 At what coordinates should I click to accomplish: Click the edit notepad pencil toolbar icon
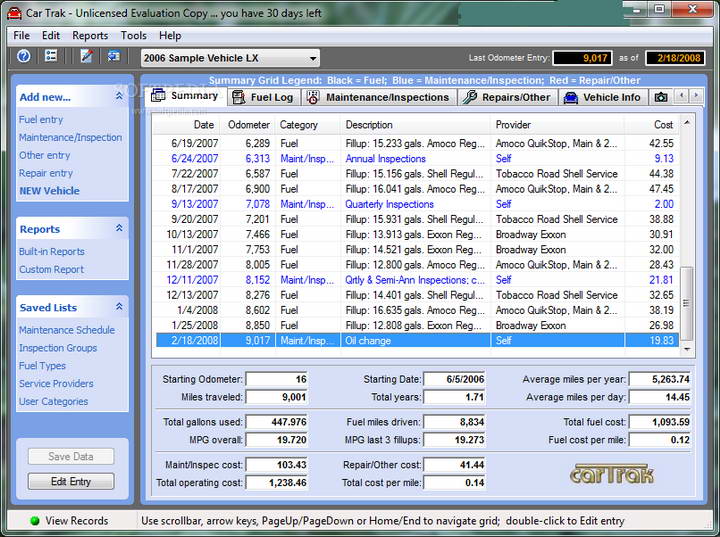(x=86, y=57)
